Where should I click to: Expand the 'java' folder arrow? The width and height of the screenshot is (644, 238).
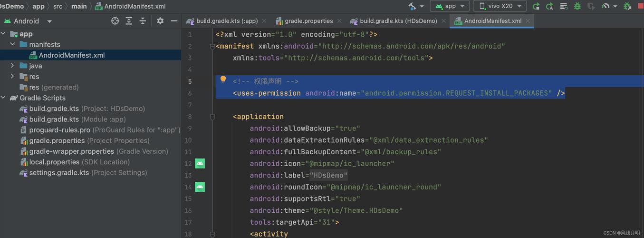pos(13,66)
